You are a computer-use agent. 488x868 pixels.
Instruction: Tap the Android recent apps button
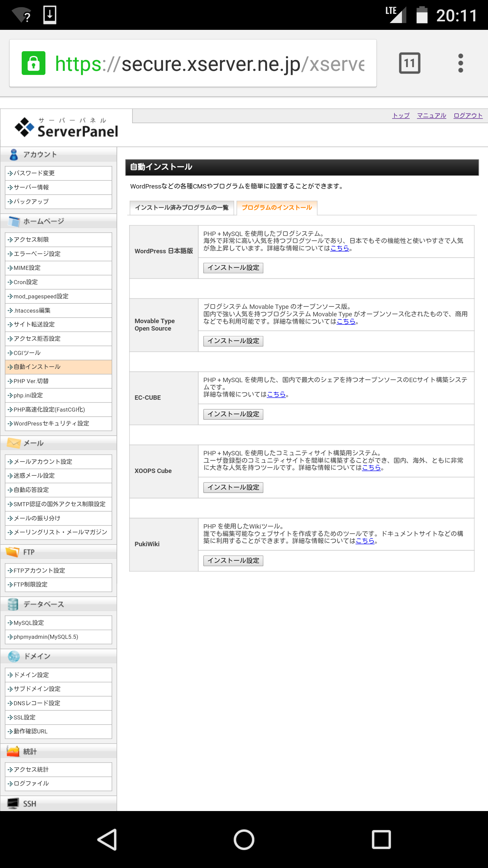tap(381, 840)
